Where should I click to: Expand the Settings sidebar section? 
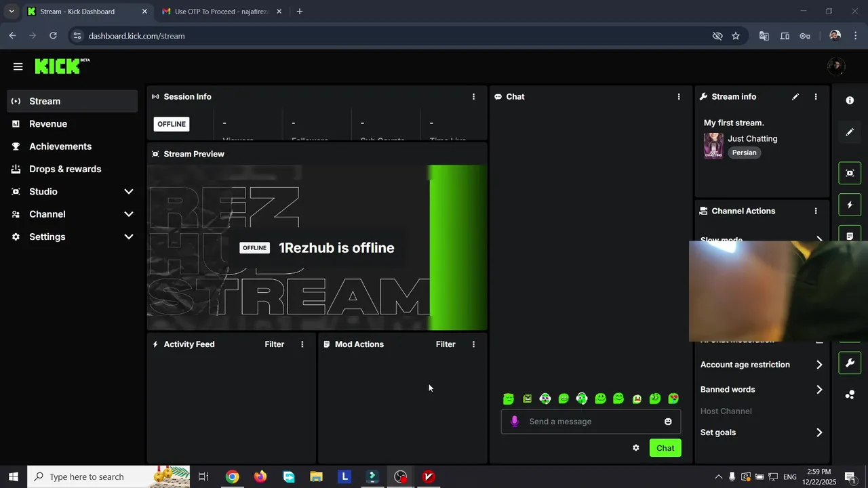coord(72,237)
